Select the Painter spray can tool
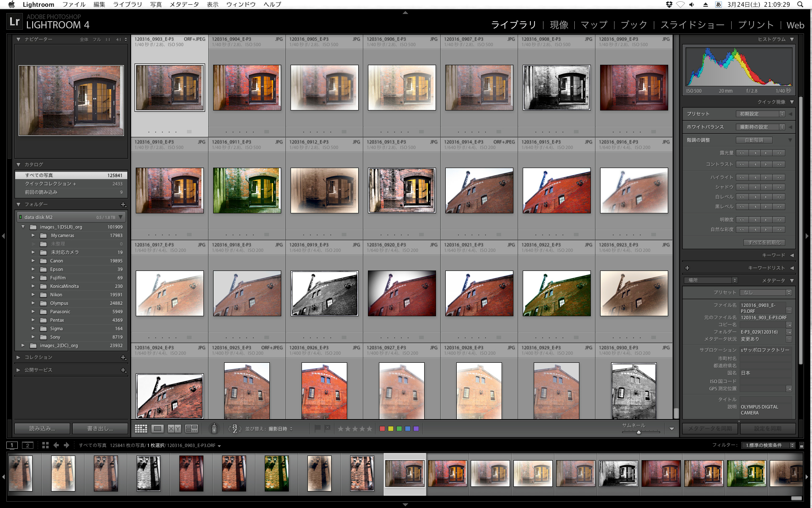Screen dimensions: 812x508 [214, 428]
